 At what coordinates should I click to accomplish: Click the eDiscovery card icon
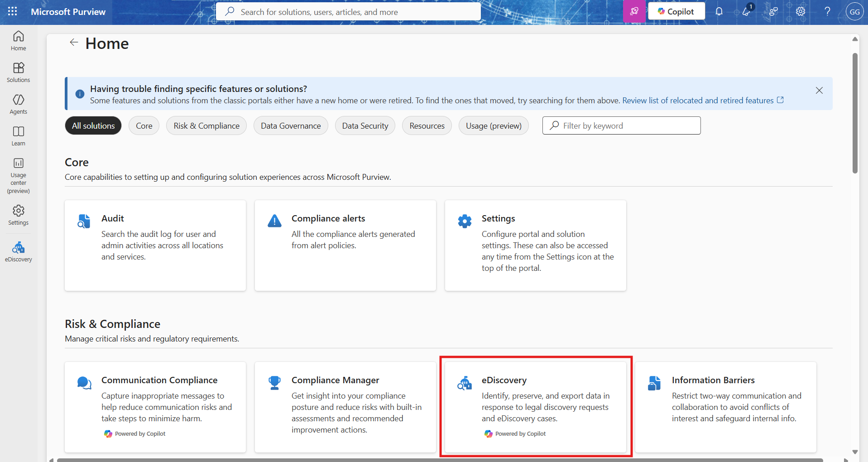[465, 383]
